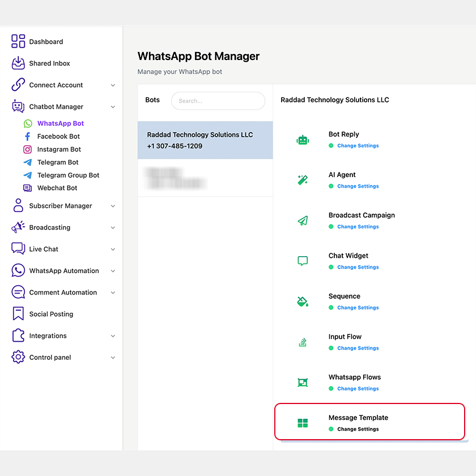Click the AI Agent magic wand icon
The width and height of the screenshot is (476, 476).
click(x=303, y=180)
